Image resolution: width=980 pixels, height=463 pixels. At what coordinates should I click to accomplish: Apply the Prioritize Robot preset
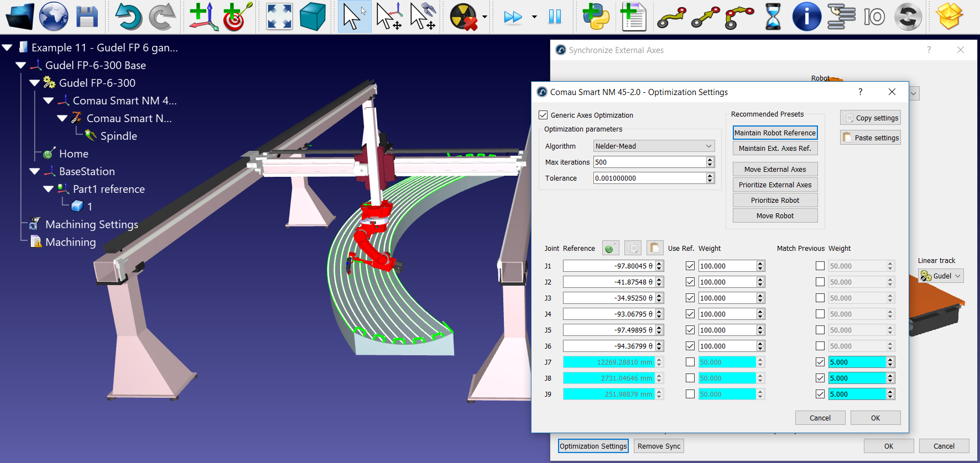tap(775, 200)
